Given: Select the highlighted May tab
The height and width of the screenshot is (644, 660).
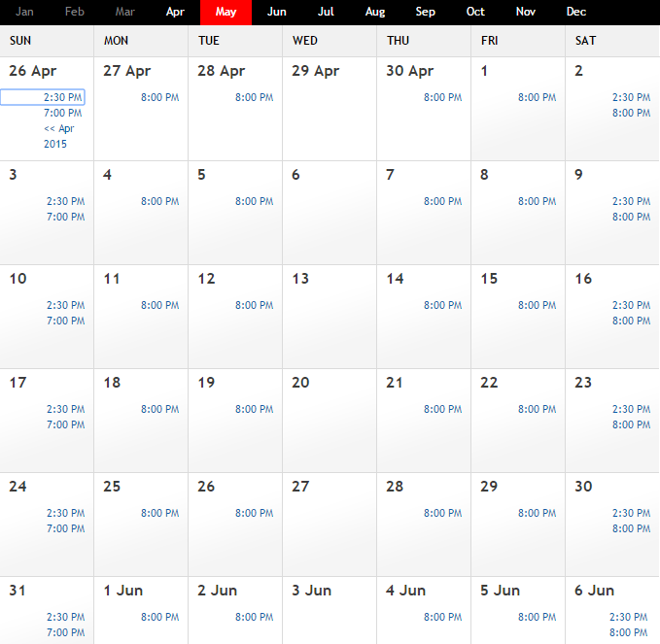Looking at the screenshot, I should click(x=226, y=12).
